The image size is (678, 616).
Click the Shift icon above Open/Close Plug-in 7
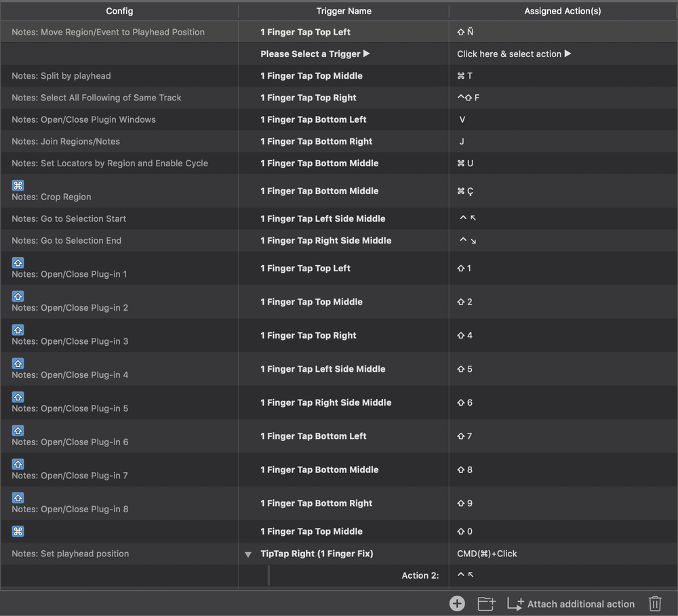pyautogui.click(x=18, y=464)
